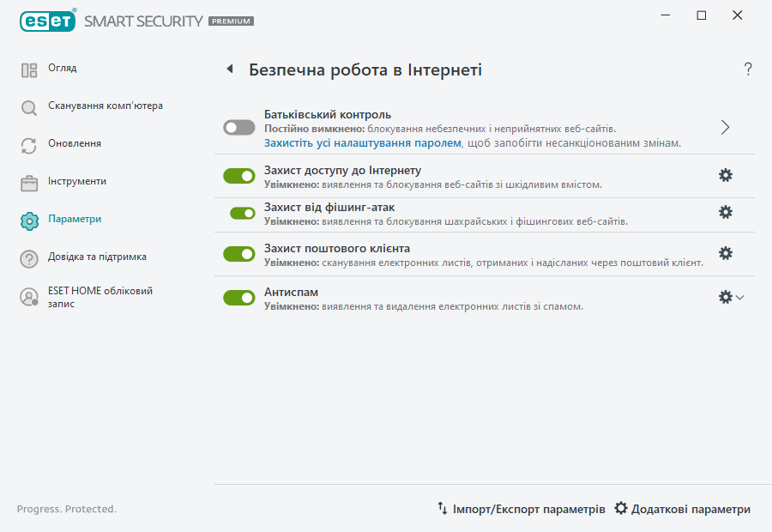This screenshot has height=532, width=772.
Task: Open Батьківський контроль details via right arrow
Action: point(725,127)
